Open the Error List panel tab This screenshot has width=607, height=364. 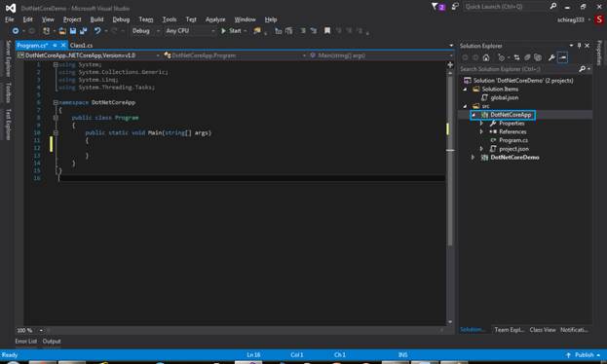point(26,342)
